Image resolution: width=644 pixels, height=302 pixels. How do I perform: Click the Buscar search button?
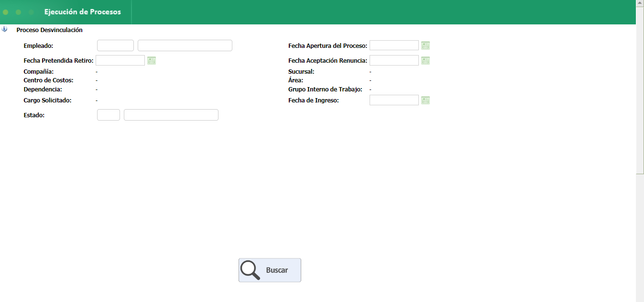[x=270, y=270]
